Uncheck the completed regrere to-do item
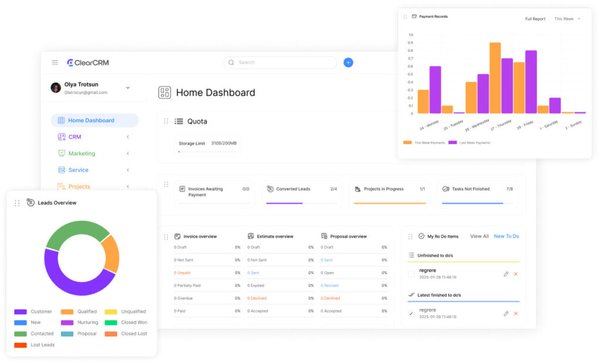601x364 pixels. point(412,314)
